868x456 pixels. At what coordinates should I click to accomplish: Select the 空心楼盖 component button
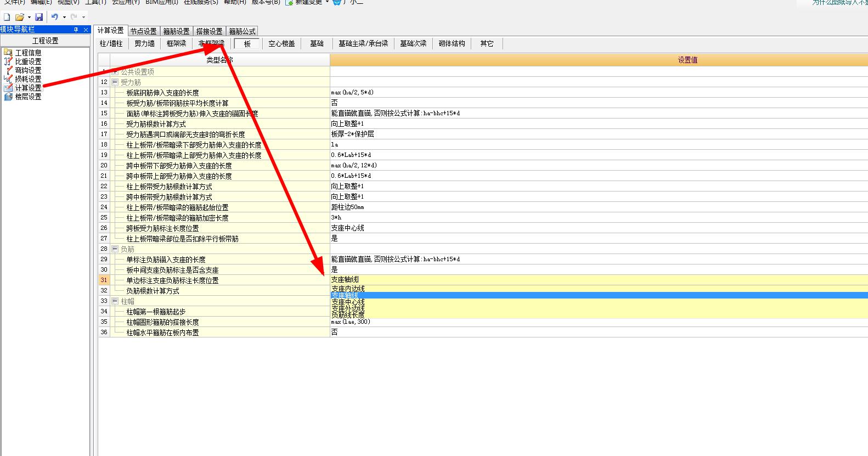point(282,43)
